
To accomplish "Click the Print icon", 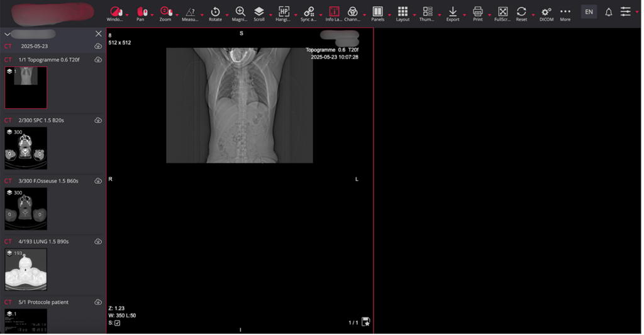I will click(478, 11).
